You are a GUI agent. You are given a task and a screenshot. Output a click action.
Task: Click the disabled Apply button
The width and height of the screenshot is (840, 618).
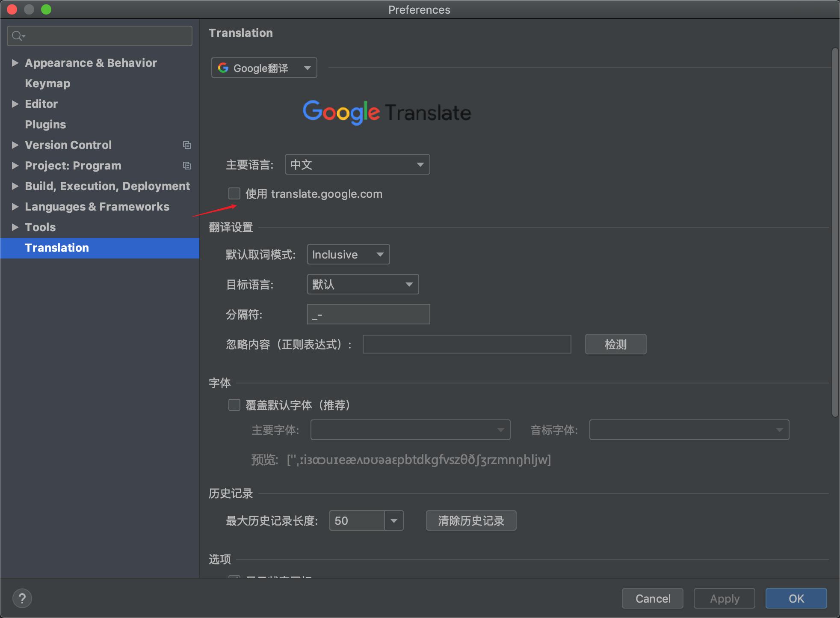tap(725, 598)
